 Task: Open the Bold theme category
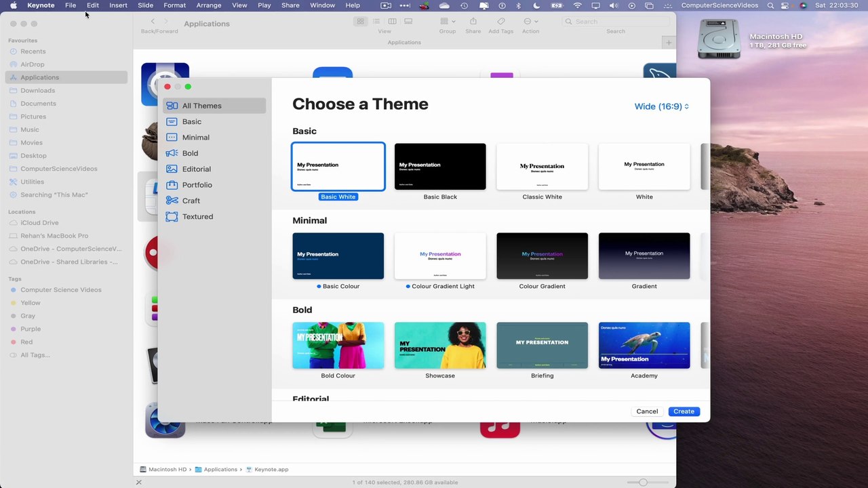(214, 153)
